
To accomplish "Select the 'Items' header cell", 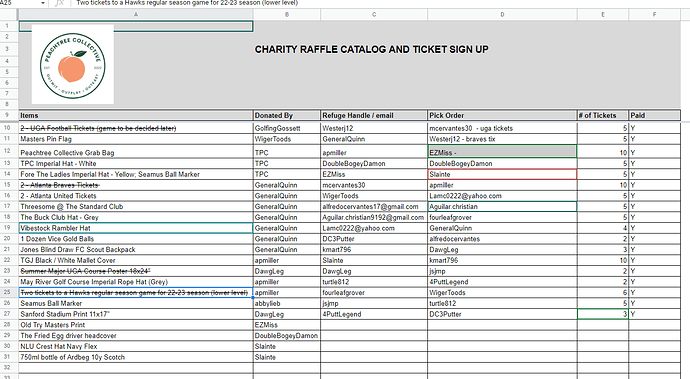I will (x=136, y=115).
